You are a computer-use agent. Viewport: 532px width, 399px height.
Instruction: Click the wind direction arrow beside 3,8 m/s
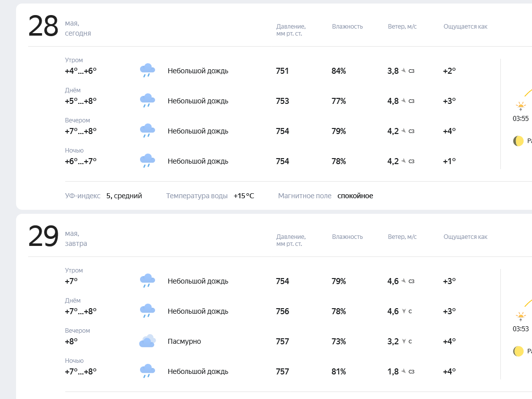(x=404, y=71)
